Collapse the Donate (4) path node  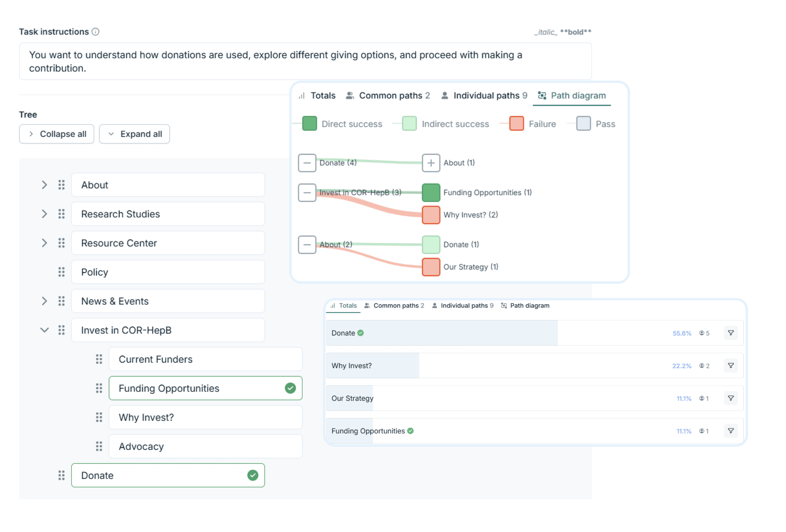[x=307, y=163]
